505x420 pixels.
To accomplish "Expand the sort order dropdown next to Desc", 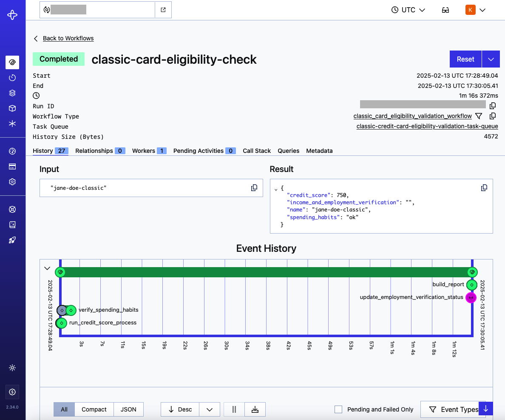I will 210,409.
